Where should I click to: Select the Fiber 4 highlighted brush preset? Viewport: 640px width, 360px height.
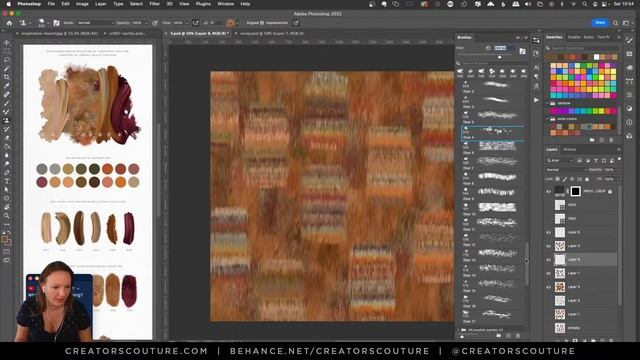(x=493, y=133)
